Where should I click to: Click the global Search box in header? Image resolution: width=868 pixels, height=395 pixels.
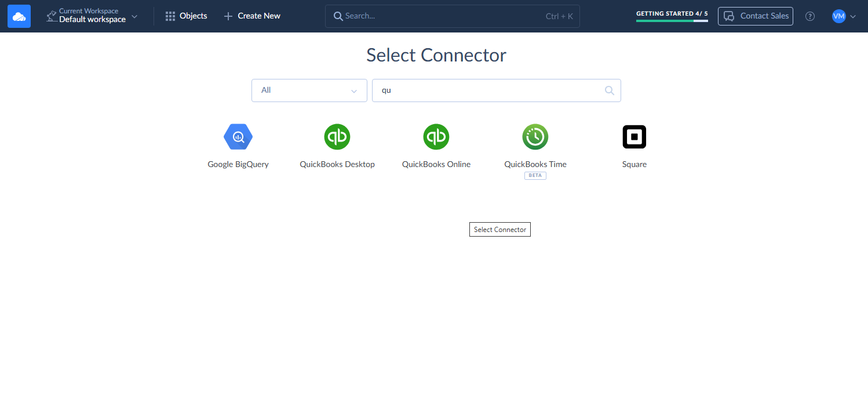click(x=452, y=16)
